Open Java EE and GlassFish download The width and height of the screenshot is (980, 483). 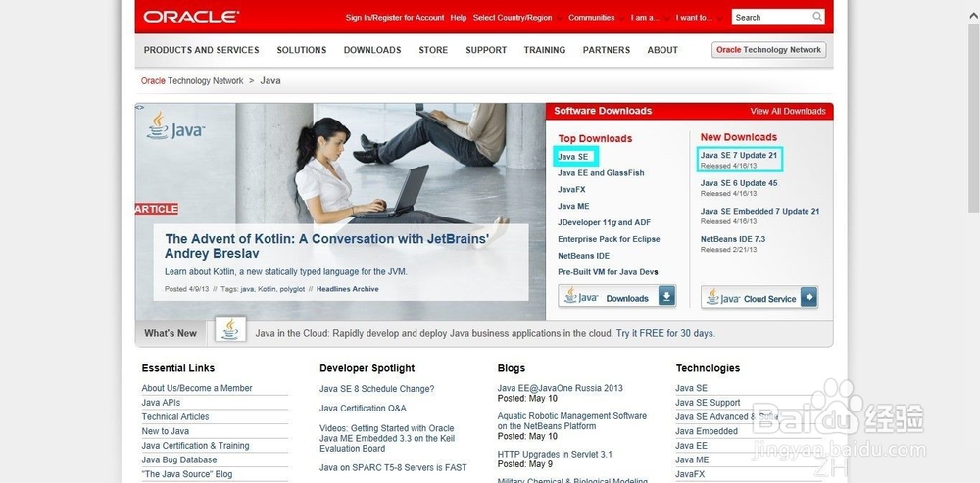tap(601, 173)
